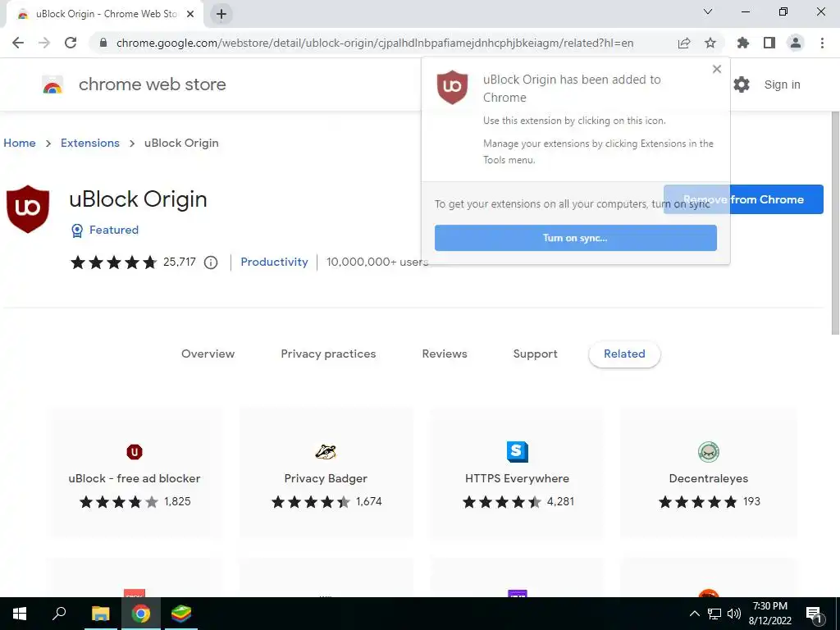Go to Home breadcrumb link

pos(20,143)
